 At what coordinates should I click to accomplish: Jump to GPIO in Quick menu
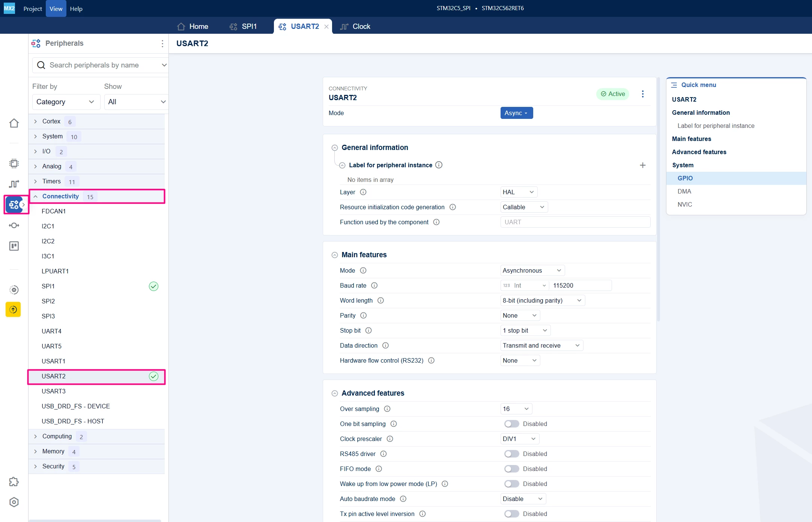point(736,178)
